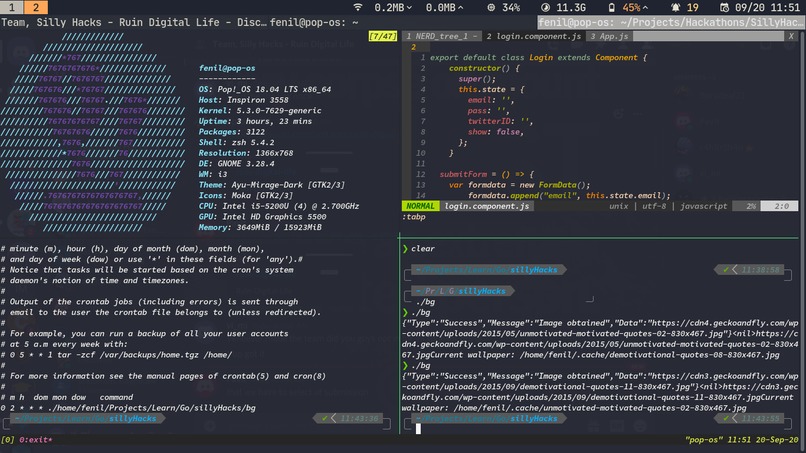Click the tmux "pop-os" 11:51 20-Sep-20 status
Screen dimensions: 806x453
coord(742,440)
